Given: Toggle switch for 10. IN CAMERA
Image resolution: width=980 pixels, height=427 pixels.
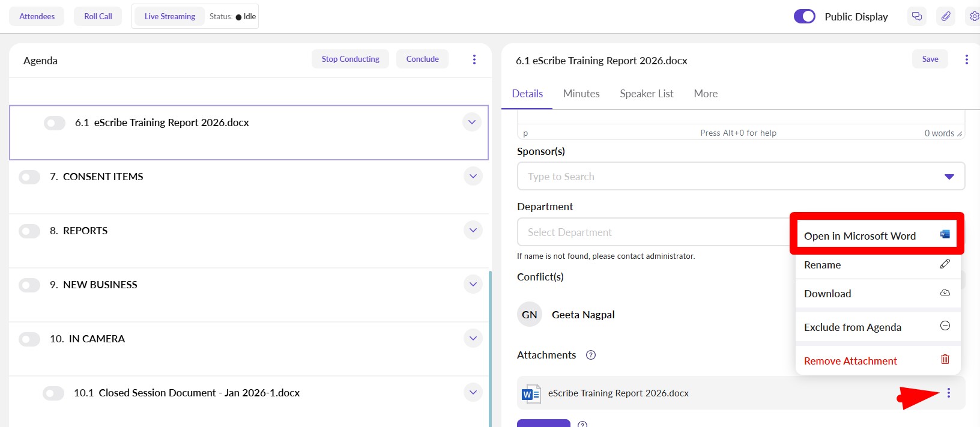Looking at the screenshot, I should click(29, 339).
